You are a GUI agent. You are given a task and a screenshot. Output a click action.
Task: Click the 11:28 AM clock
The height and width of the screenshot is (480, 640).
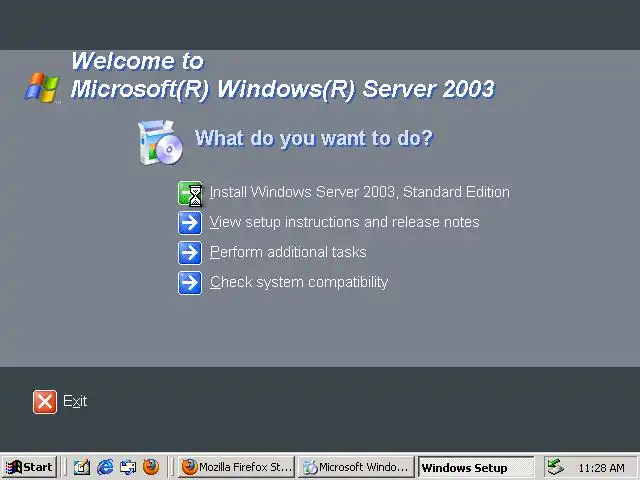602,468
